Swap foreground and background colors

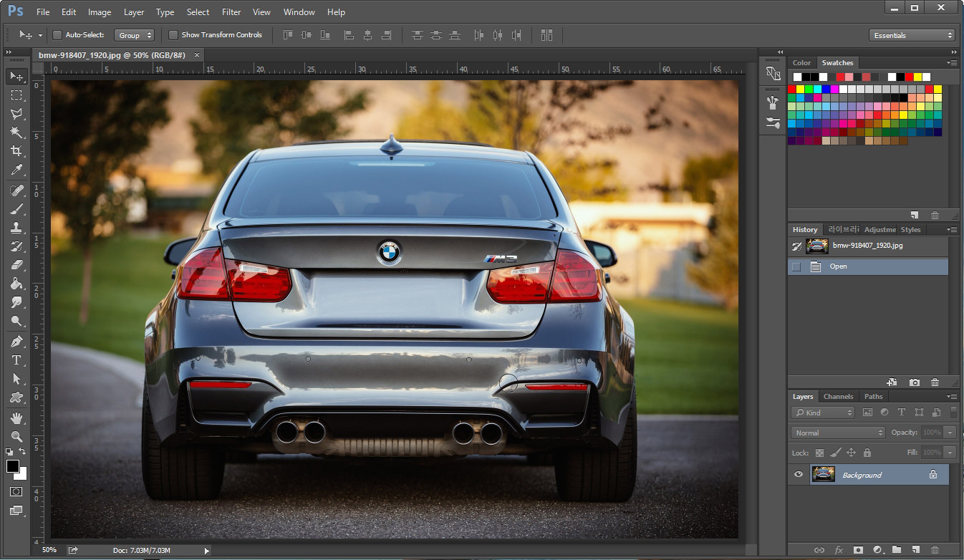point(23,451)
